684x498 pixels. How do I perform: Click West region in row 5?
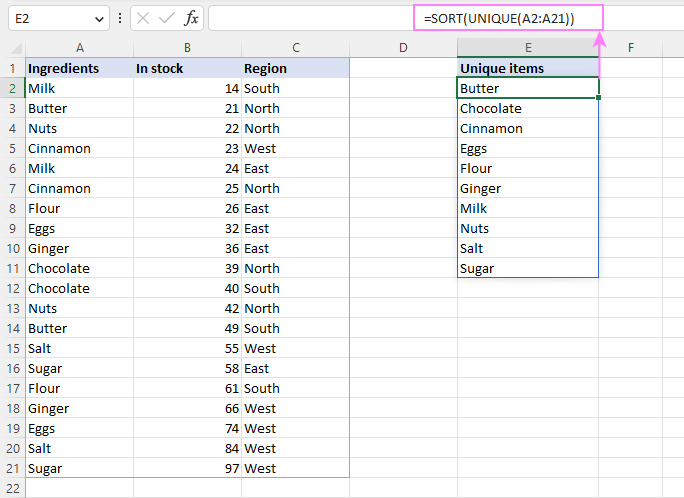[296, 148]
